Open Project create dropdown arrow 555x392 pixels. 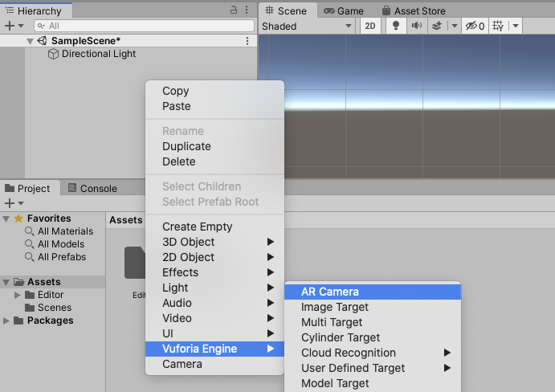coord(21,203)
